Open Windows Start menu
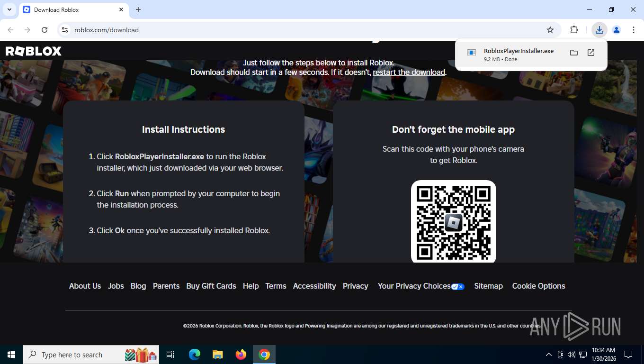The width and height of the screenshot is (644, 364). (x=11, y=355)
